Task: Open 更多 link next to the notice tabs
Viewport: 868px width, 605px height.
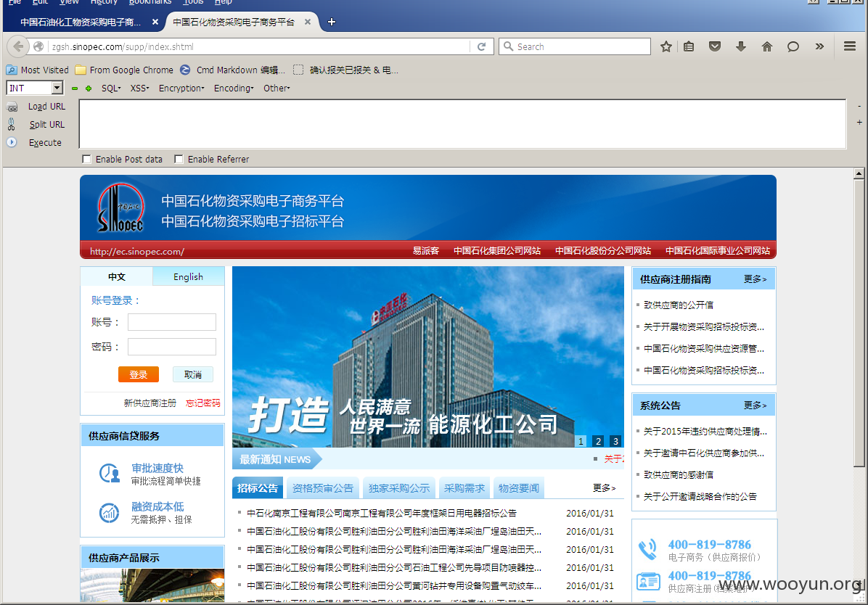Action: point(604,487)
